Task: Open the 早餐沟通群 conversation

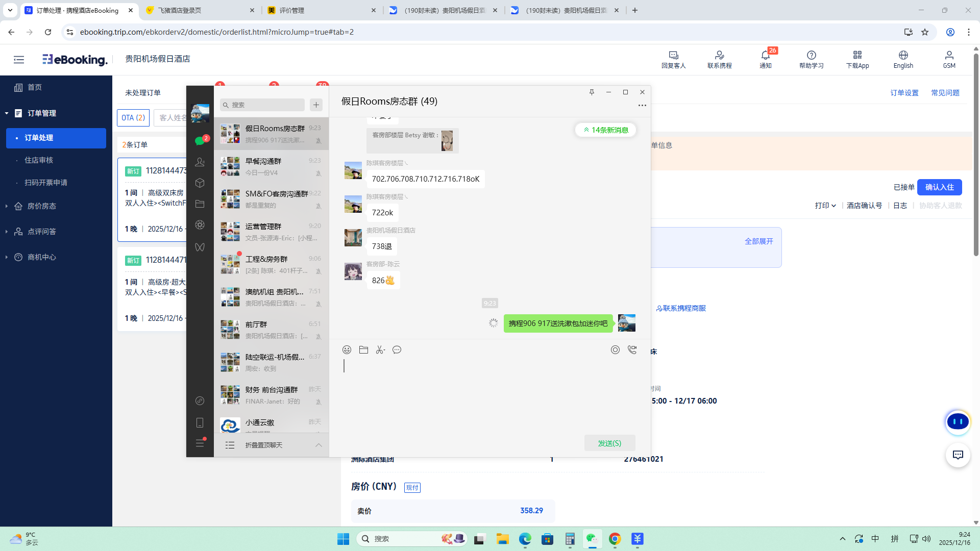Action: click(x=271, y=166)
